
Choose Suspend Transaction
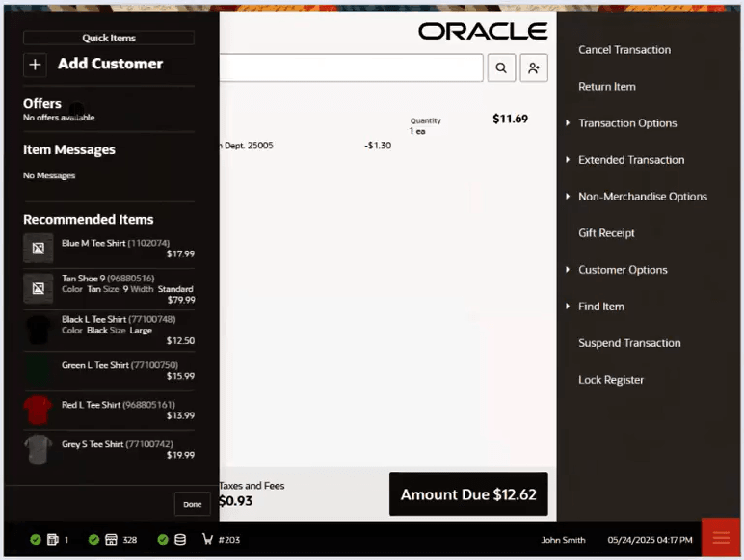tap(629, 343)
